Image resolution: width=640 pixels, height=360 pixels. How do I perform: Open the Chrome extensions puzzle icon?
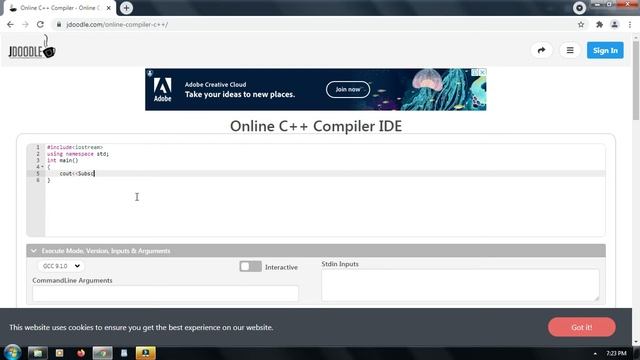pos(599,24)
